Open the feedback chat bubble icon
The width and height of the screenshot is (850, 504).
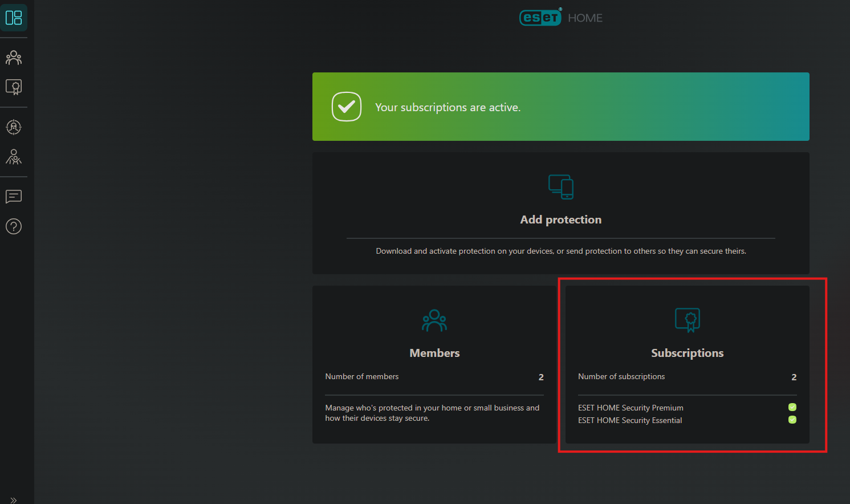(14, 197)
